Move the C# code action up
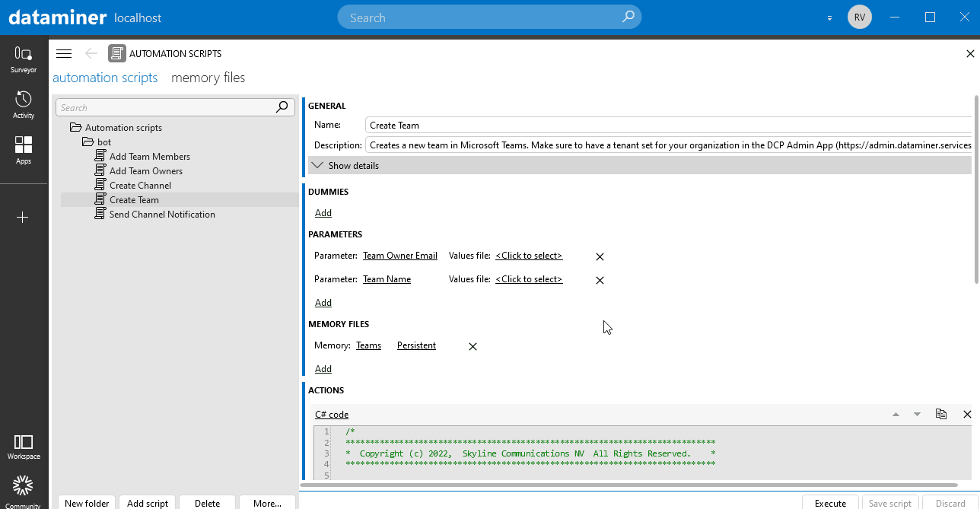980x509 pixels. 896,415
